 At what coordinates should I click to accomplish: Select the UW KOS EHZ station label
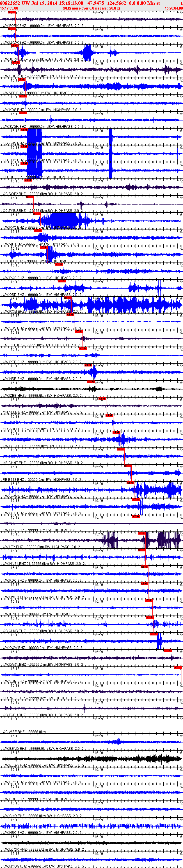point(42,110)
